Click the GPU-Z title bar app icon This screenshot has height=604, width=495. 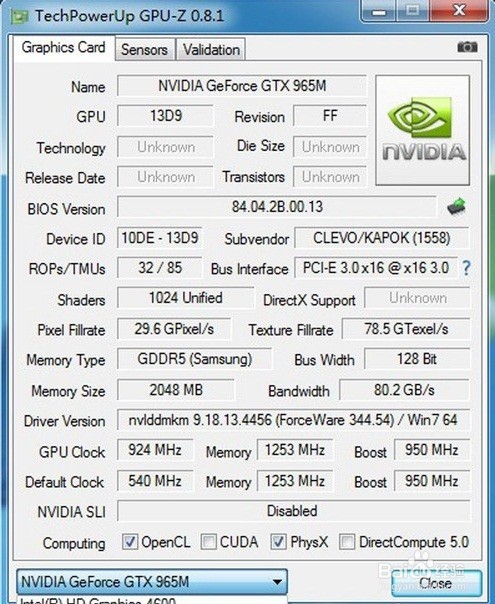coord(19,17)
